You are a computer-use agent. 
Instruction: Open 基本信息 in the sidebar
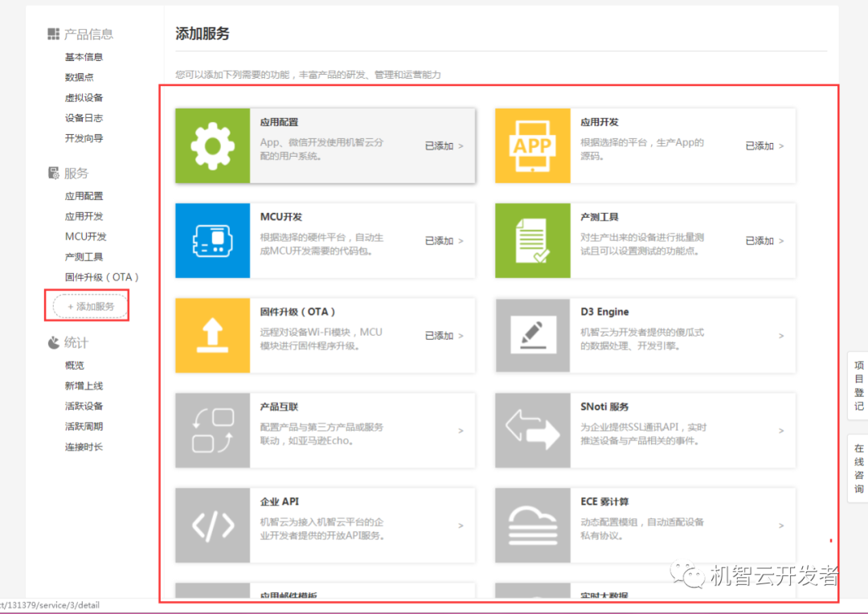pyautogui.click(x=84, y=57)
